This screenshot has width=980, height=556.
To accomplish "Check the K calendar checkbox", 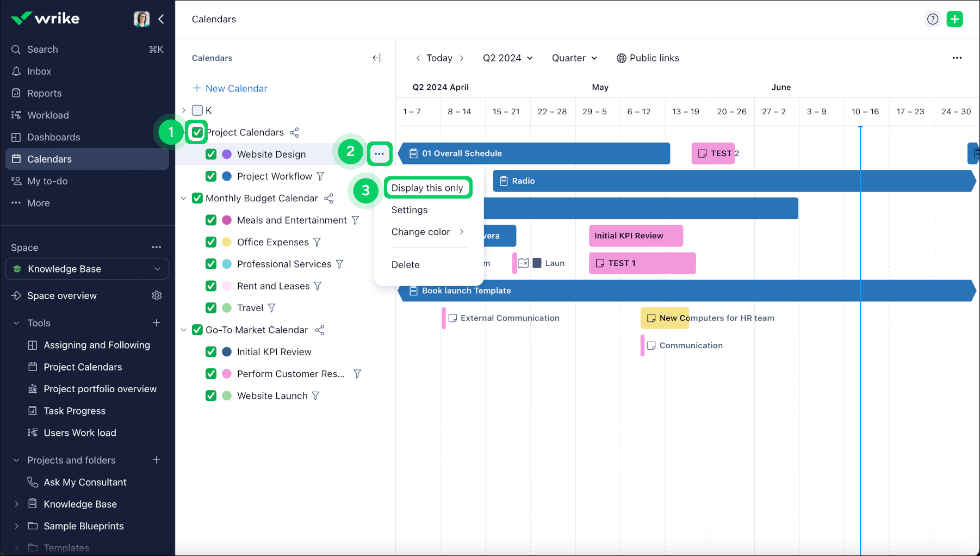I will 197,110.
